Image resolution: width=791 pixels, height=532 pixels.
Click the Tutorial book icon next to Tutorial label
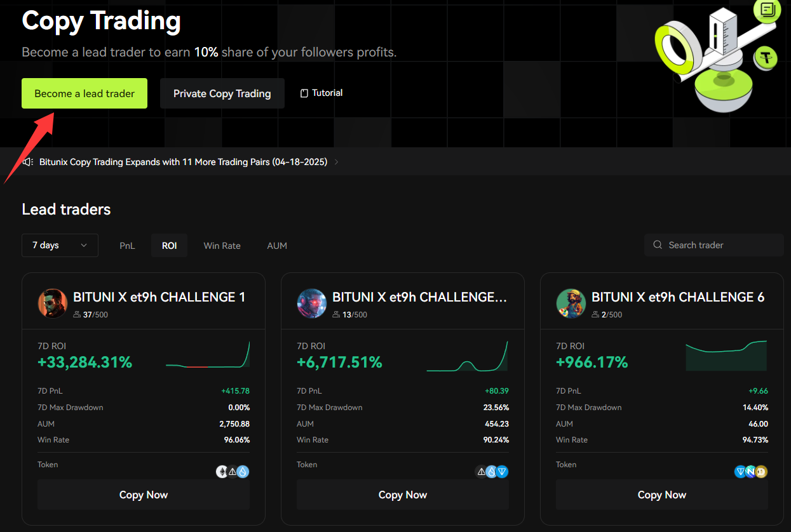[x=304, y=93]
